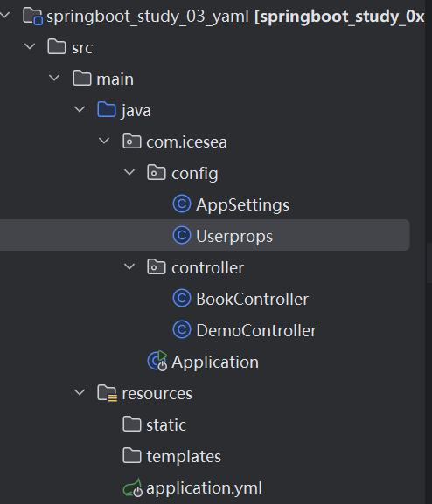Open the application.yml file name
Image resolution: width=432 pixels, height=504 pixels.
[x=204, y=488]
